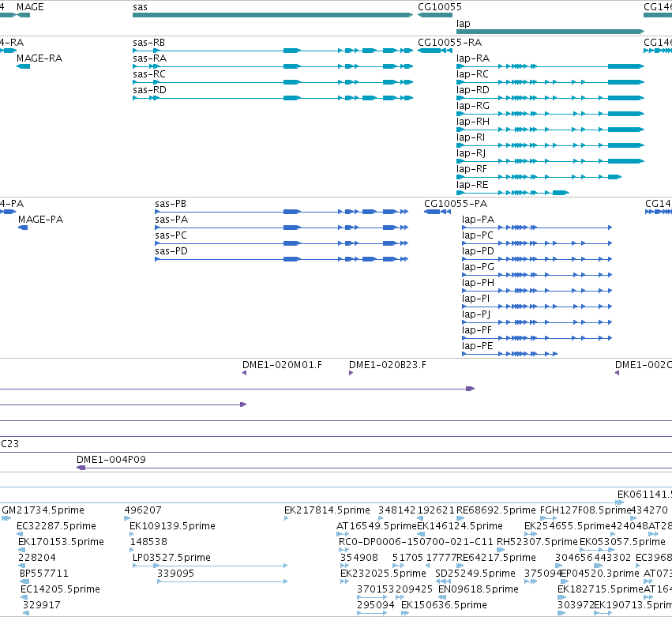Select transcript lap-RJ
The width and height of the screenshot is (672, 617).
pyautogui.click(x=550, y=161)
